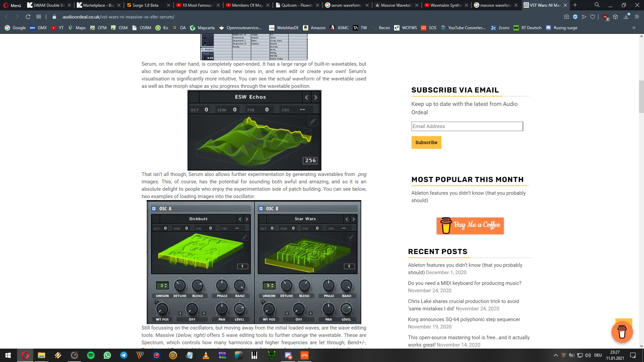Click the Serum PNG oscillators image
The height and width of the screenshot is (362, 644).
click(254, 262)
